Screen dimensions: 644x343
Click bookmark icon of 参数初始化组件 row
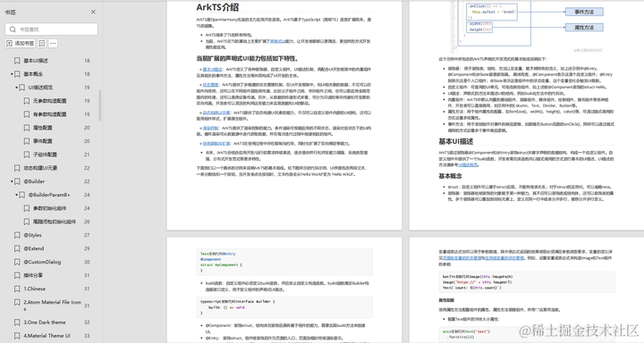[x=26, y=208]
